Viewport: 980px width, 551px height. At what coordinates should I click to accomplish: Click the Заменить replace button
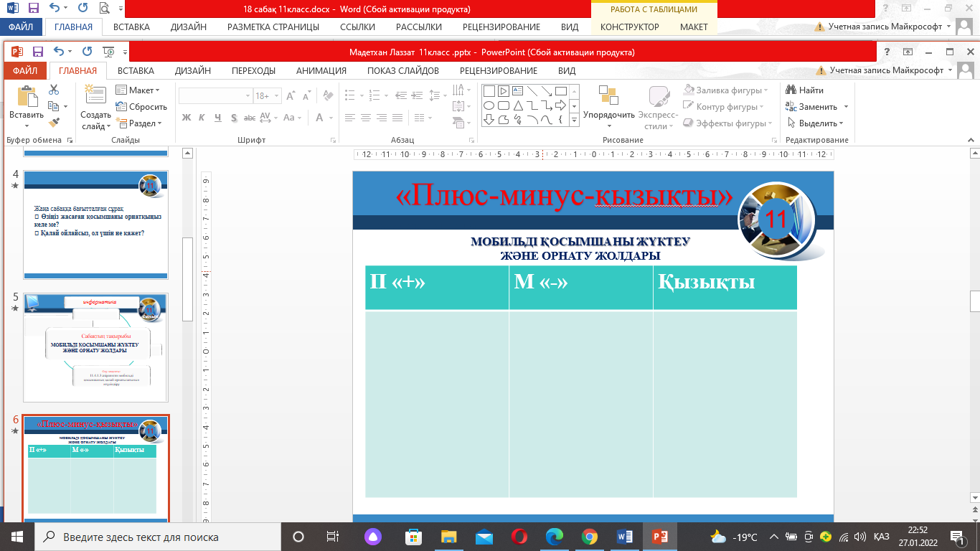(x=817, y=107)
